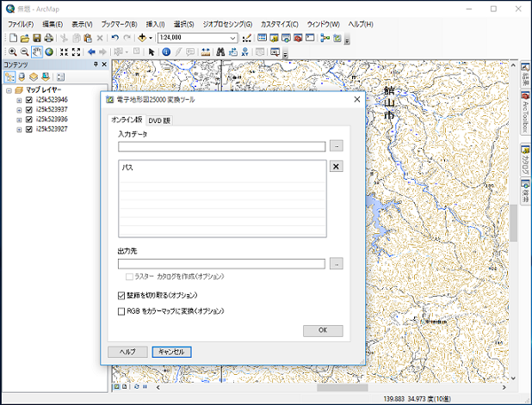Open the カスタマイズ(C) menu
Viewport: 532px width, 405px height.
tap(279, 24)
